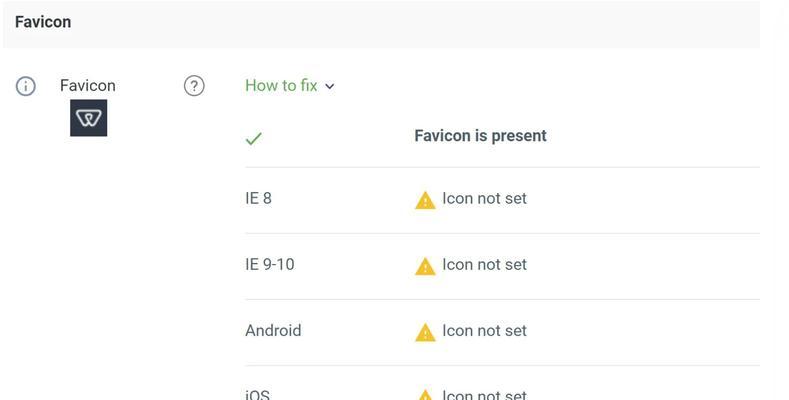The image size is (789, 400).
Task: Click the green checkmark icon
Action: click(x=254, y=138)
